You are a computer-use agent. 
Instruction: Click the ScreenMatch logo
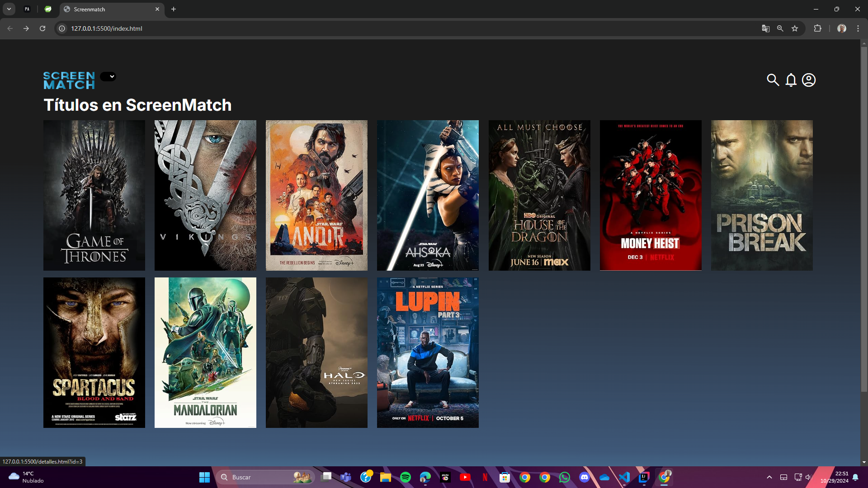tap(69, 80)
